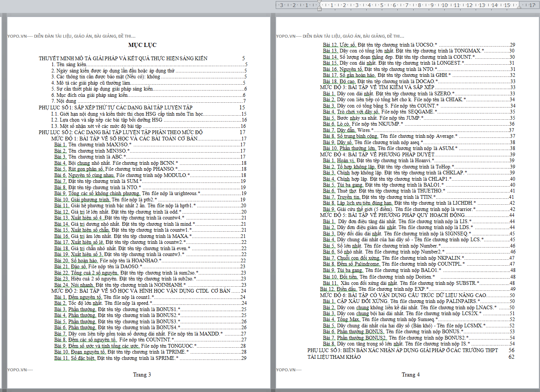The image size is (540, 392).
Task: Select entry for hptb1 equation system
Action: [x=150, y=205]
